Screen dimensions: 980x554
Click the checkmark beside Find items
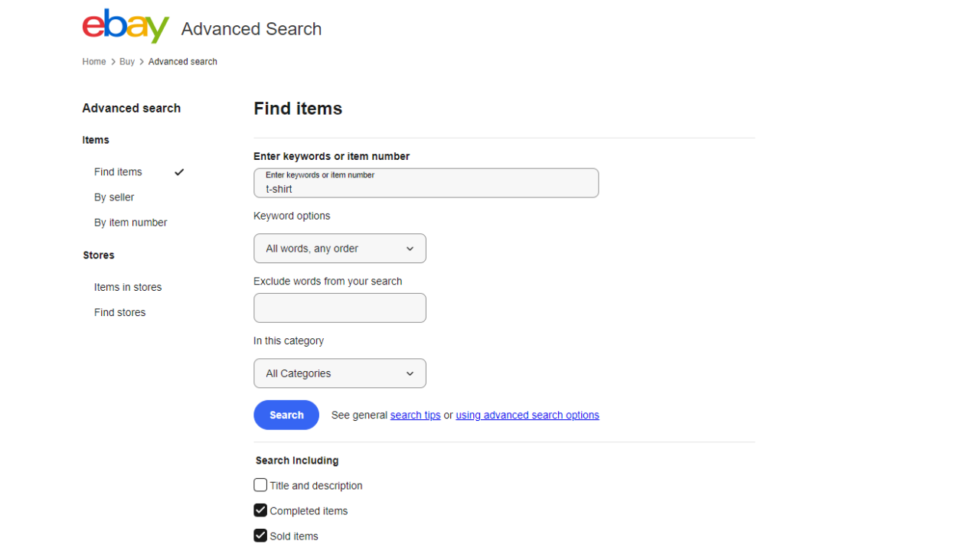[x=178, y=171]
